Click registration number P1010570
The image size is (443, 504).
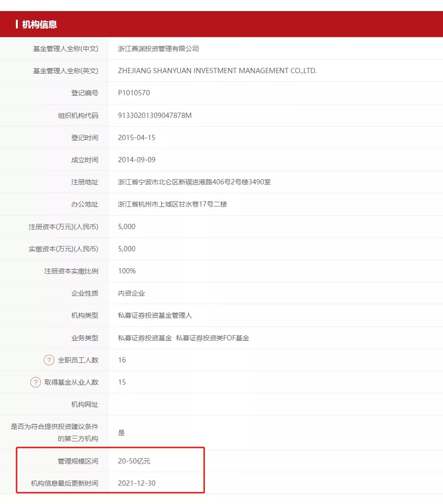[134, 93]
